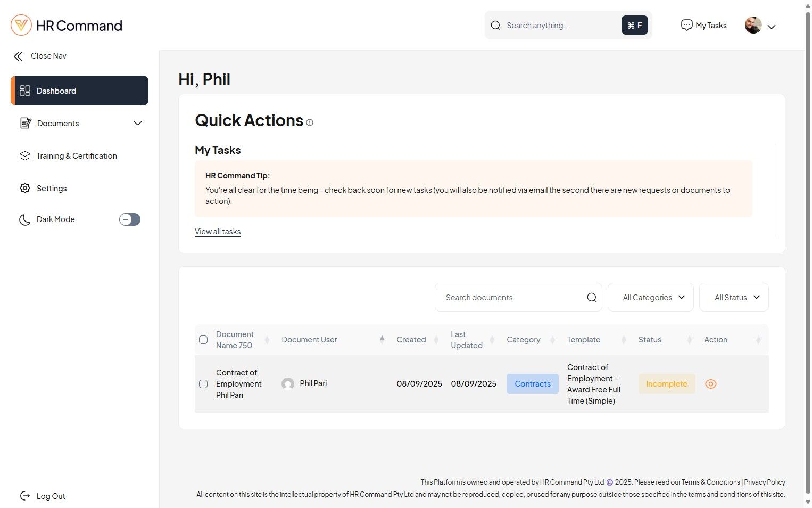Image resolution: width=812 pixels, height=508 pixels.
Task: Click the Close Nav double-chevron icon
Action: click(x=19, y=56)
